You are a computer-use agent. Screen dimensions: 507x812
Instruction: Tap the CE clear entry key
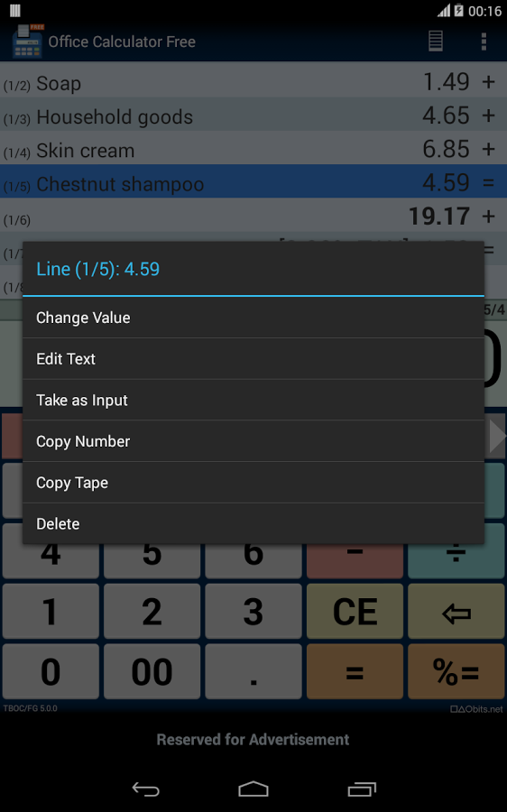pos(355,611)
